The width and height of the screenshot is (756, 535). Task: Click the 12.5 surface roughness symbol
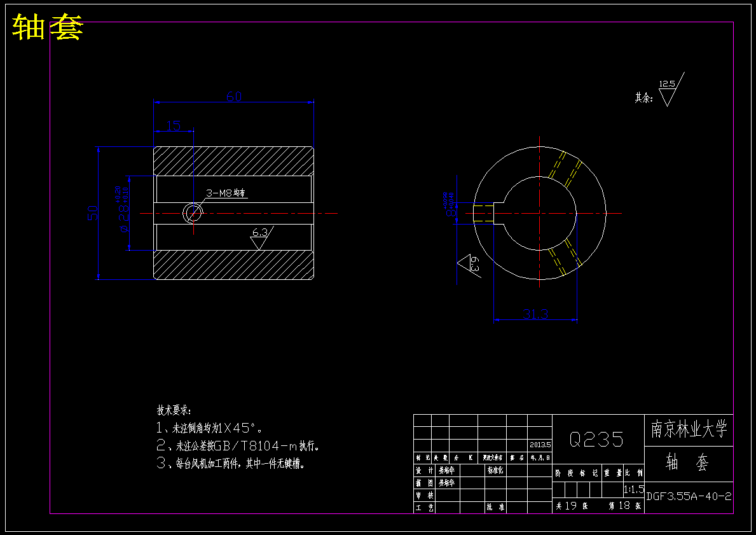point(671,90)
